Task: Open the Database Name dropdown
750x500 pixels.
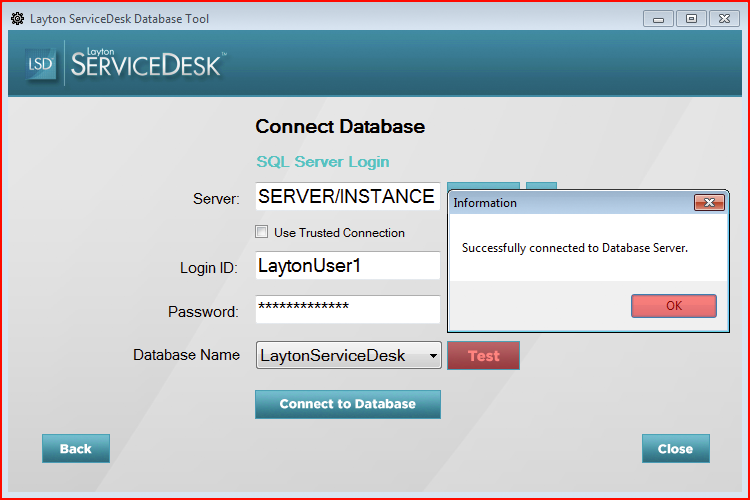Action: [349, 355]
